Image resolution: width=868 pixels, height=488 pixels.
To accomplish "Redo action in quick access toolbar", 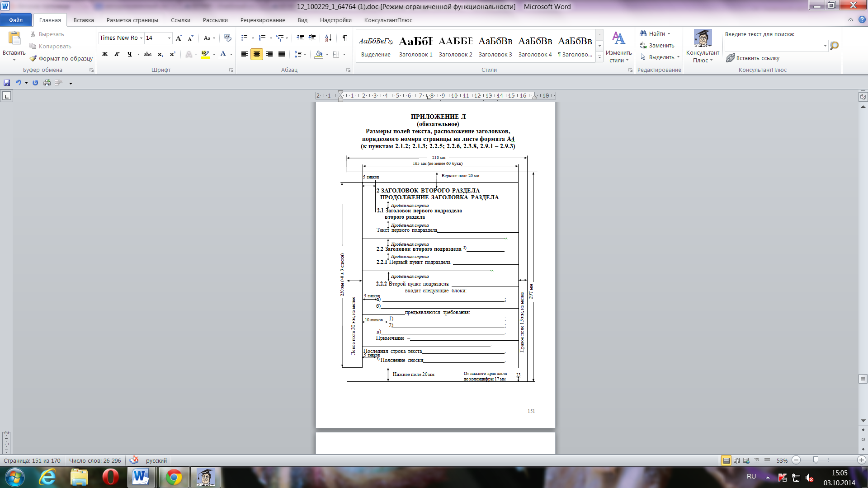I will [x=35, y=83].
